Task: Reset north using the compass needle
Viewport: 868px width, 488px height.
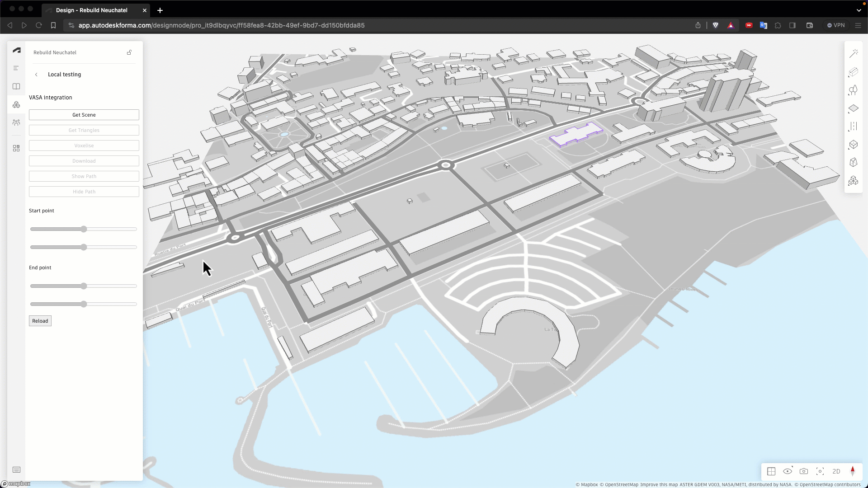Action: tap(853, 471)
